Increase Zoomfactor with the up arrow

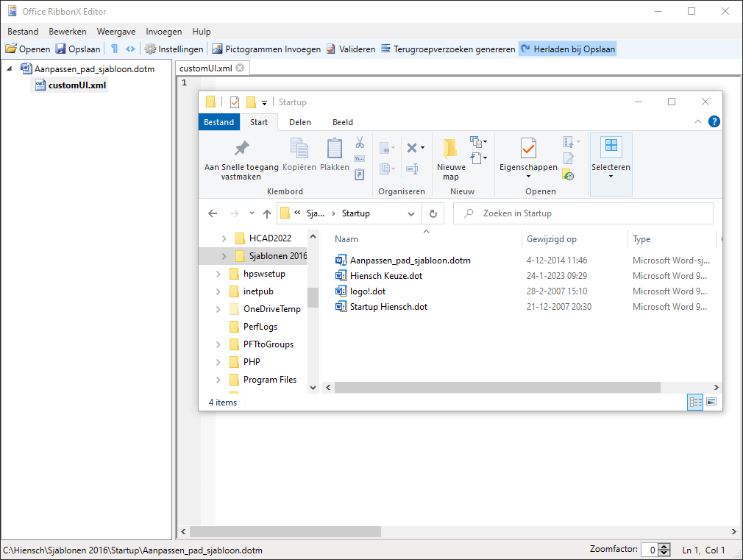(664, 546)
